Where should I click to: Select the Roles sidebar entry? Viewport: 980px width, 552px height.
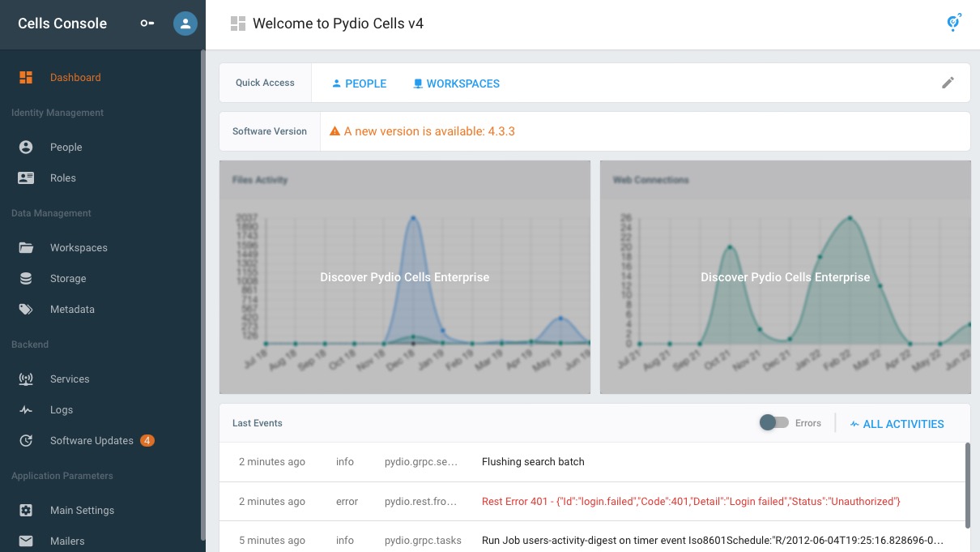point(63,178)
